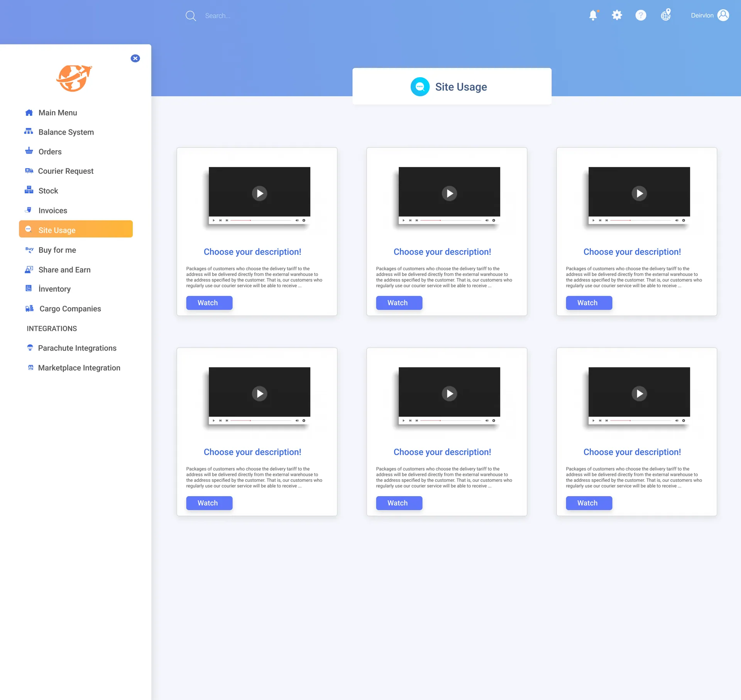Click Watch on the top-row middle card

399,303
